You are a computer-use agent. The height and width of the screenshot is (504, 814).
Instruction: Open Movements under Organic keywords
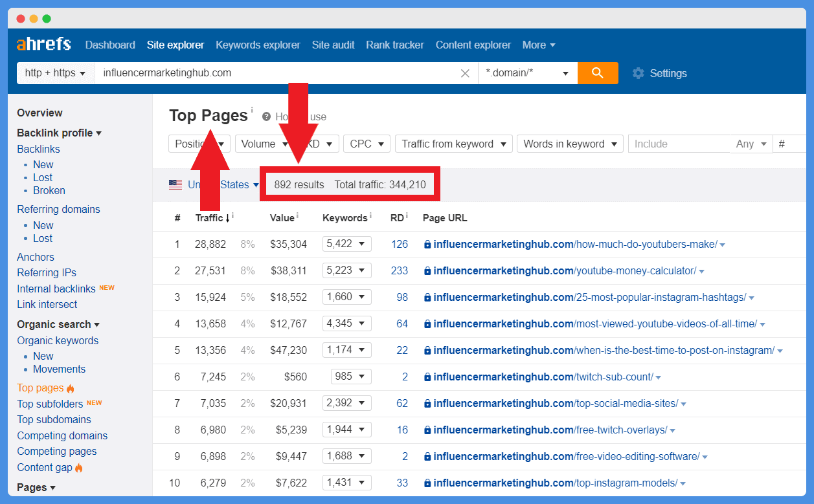tap(60, 369)
